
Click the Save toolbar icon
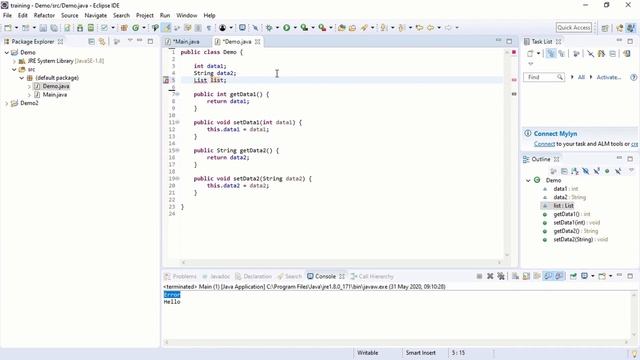pos(43,28)
